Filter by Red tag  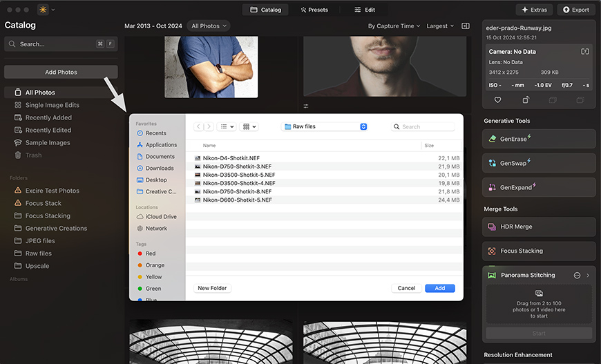146,253
